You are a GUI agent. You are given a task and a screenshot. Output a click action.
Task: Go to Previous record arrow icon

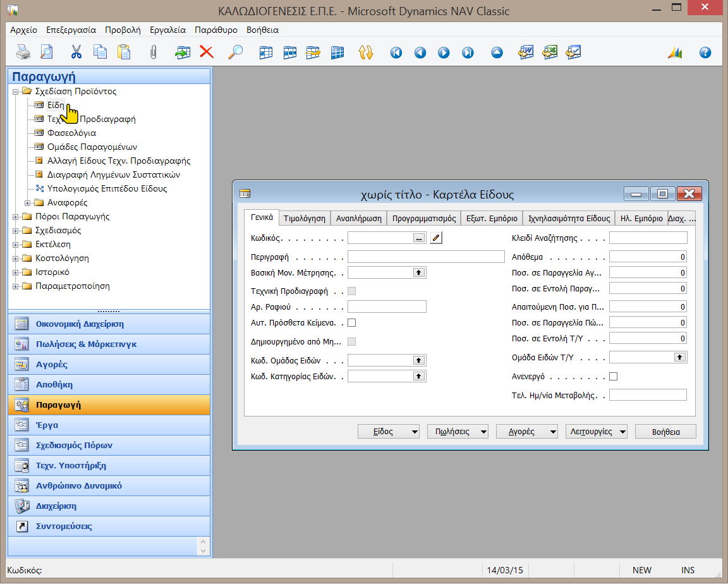pos(420,52)
